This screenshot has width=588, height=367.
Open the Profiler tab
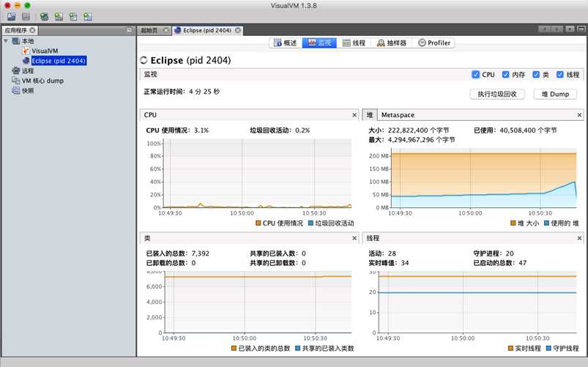point(434,42)
